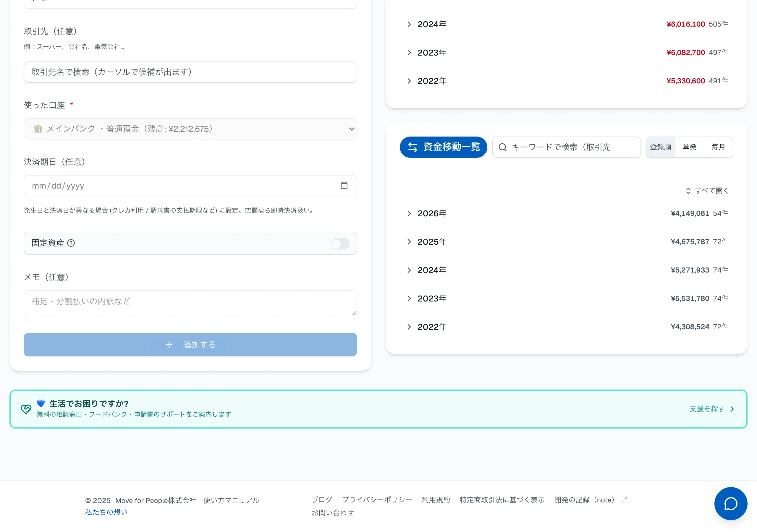
Task: Open the ブログ footer link
Action: click(322, 500)
